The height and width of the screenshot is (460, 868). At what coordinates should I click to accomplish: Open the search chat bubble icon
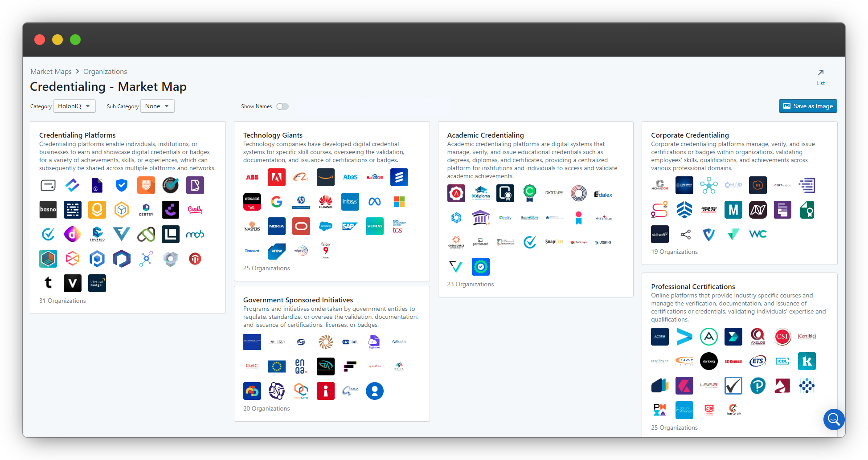tap(834, 419)
